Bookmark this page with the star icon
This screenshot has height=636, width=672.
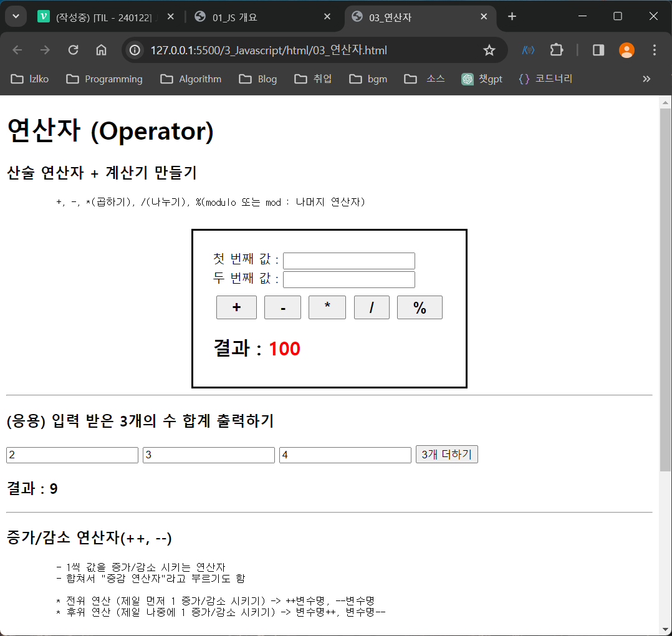490,51
